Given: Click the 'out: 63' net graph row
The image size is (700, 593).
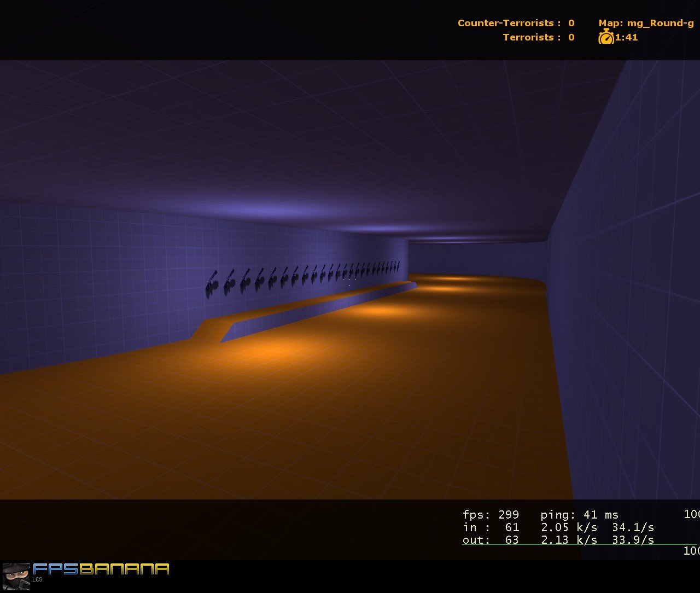Looking at the screenshot, I should [x=491, y=540].
